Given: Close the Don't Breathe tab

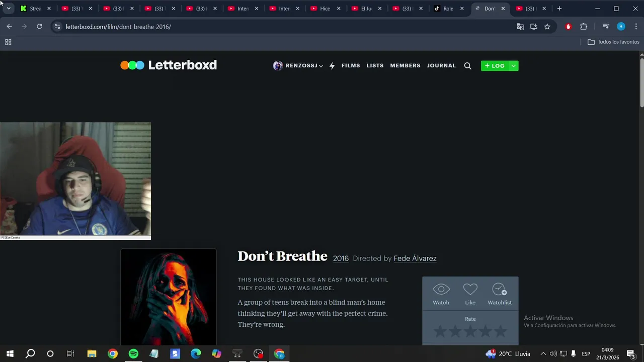Looking at the screenshot, I should 503,9.
